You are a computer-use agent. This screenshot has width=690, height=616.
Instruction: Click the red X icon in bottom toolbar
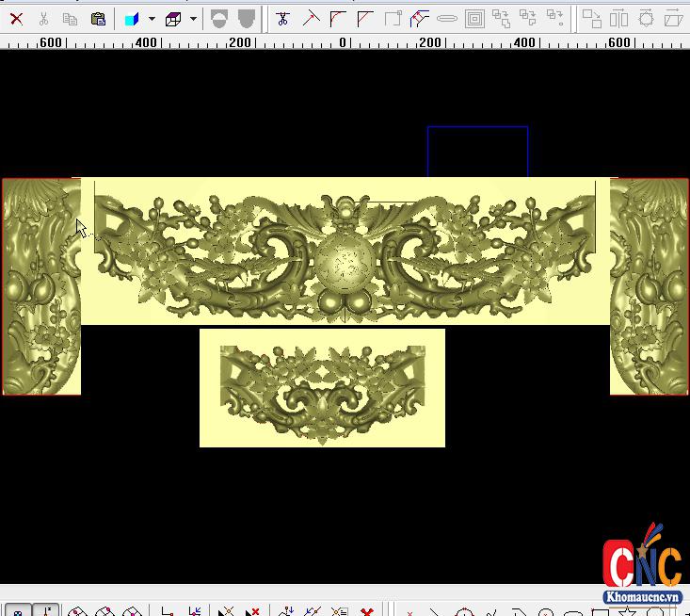pyautogui.click(x=366, y=610)
